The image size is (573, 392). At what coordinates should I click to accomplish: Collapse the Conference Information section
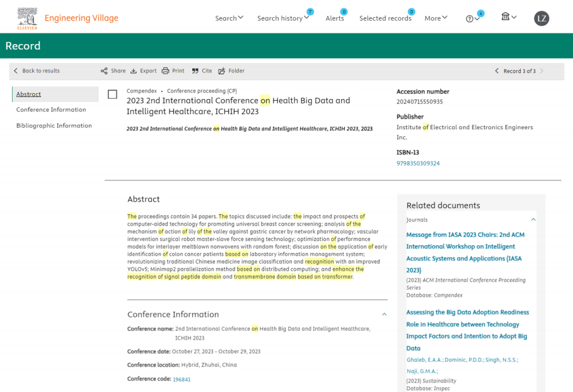pyautogui.click(x=384, y=314)
